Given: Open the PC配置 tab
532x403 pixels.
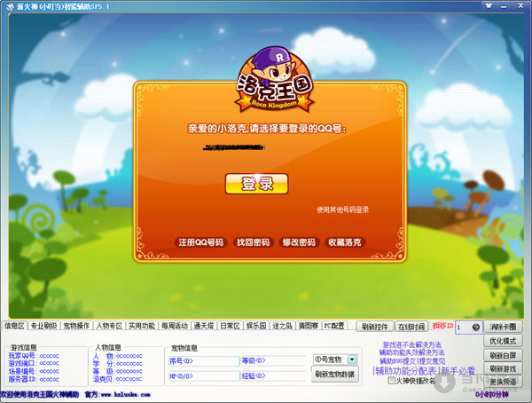Looking at the screenshot, I should click(x=334, y=326).
